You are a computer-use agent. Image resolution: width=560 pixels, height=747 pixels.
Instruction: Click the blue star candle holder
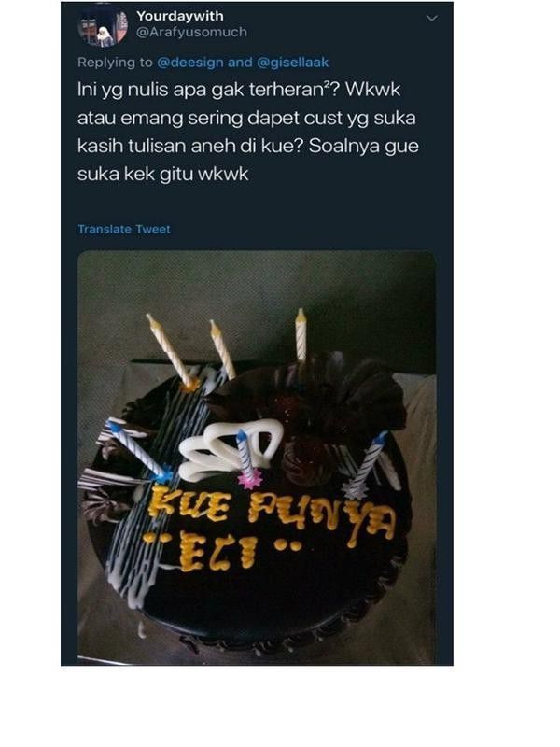click(x=162, y=474)
